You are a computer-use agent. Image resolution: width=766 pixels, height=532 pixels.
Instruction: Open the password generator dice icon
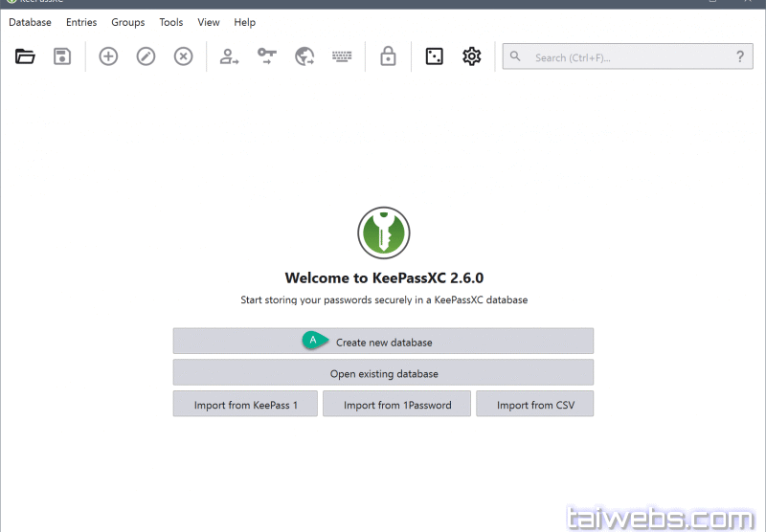[x=435, y=56]
